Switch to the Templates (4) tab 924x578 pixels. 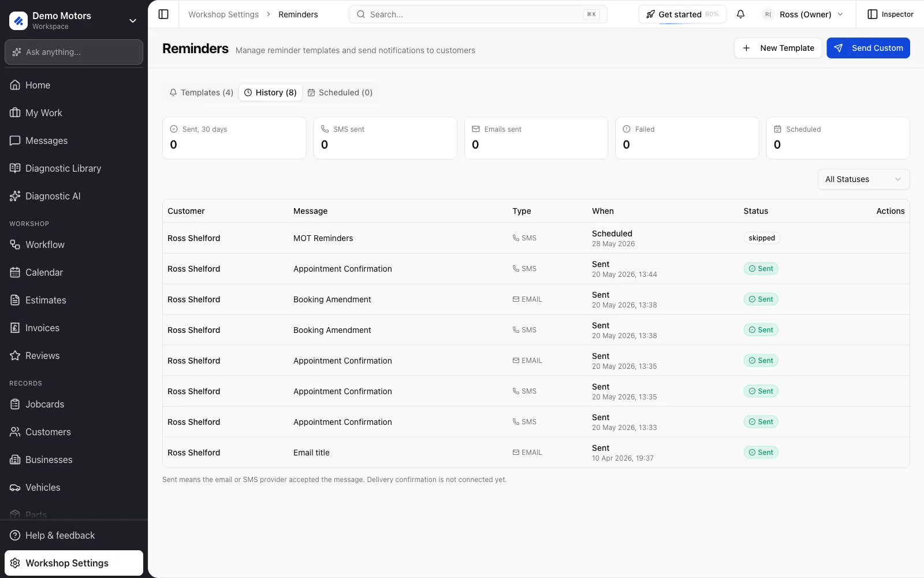(x=201, y=92)
